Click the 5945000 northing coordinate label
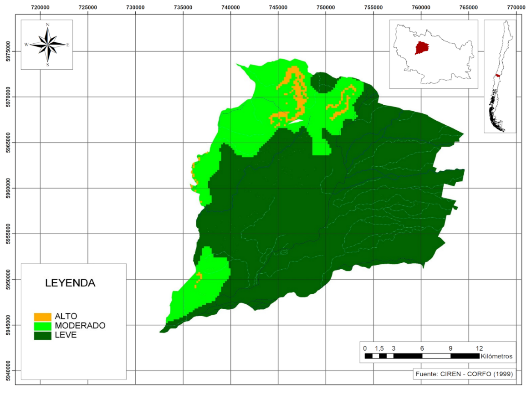The height and width of the screenshot is (394, 532). tap(8, 325)
